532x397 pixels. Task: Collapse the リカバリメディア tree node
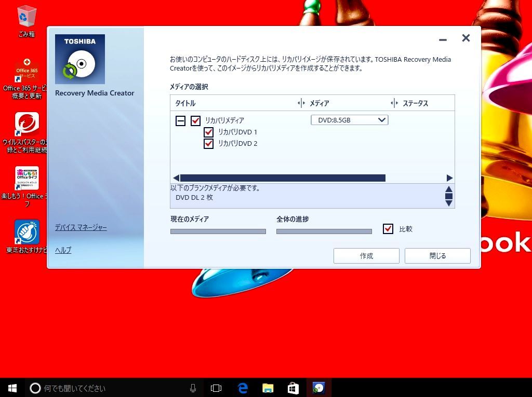click(x=180, y=121)
